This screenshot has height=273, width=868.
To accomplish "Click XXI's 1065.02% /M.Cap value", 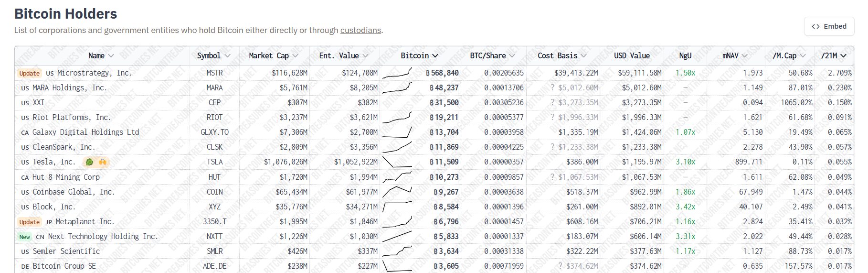I will tap(796, 102).
